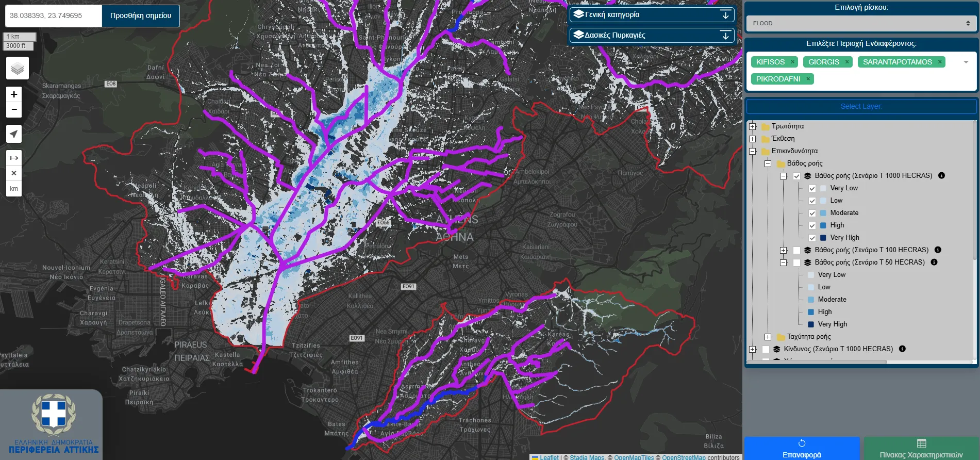Expand the Τρωτότητα folder
980x460 pixels.
(x=752, y=126)
